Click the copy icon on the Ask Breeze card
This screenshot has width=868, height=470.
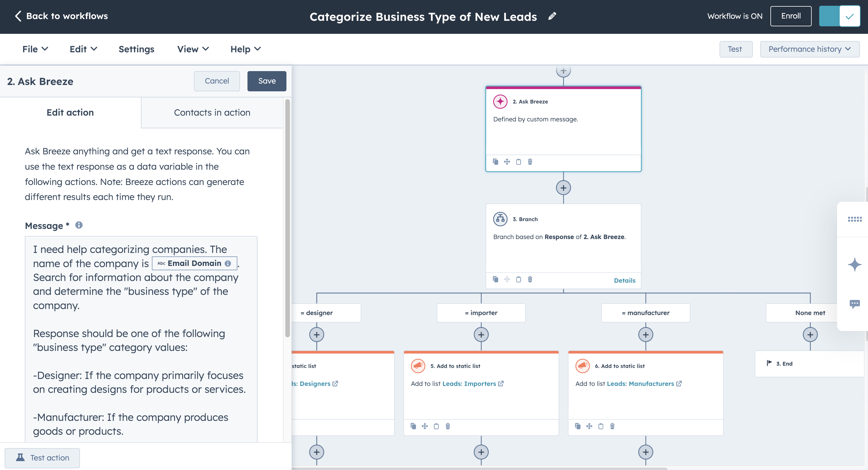[x=495, y=162]
